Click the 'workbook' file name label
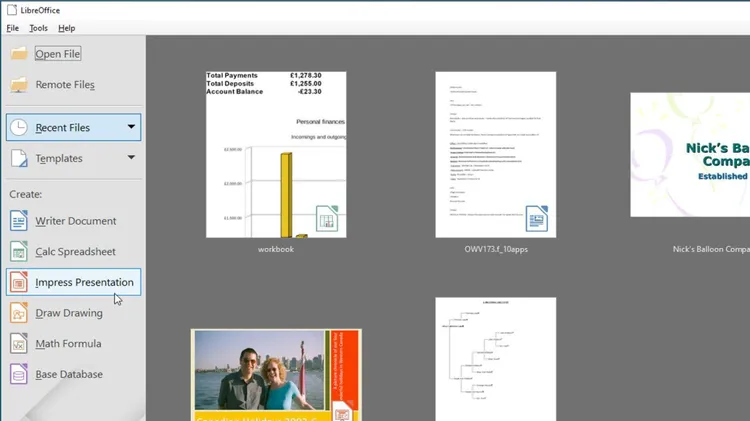The image size is (750, 421). [276, 249]
